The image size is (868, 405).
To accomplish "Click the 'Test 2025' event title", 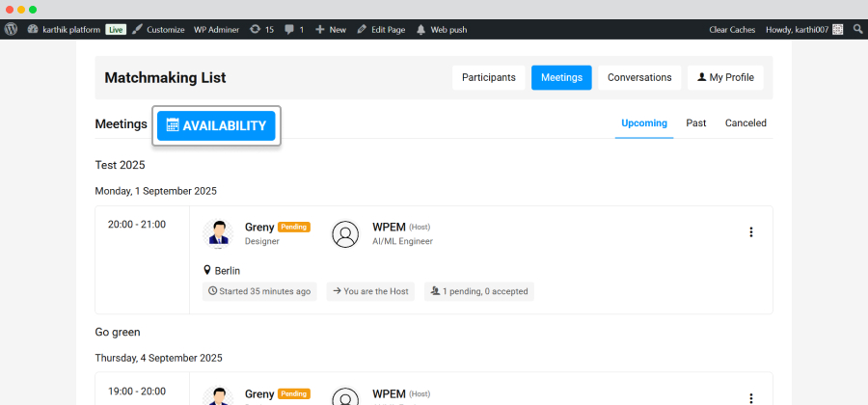I will click(121, 165).
